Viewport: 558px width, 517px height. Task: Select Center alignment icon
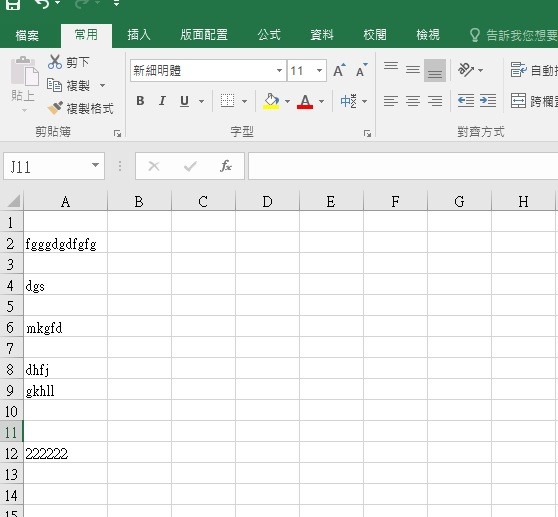tap(413, 101)
